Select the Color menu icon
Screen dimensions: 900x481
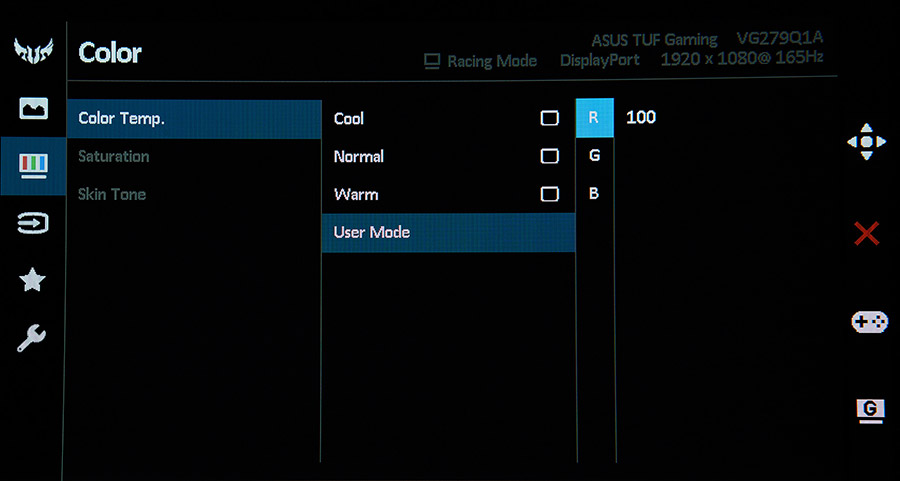click(33, 164)
